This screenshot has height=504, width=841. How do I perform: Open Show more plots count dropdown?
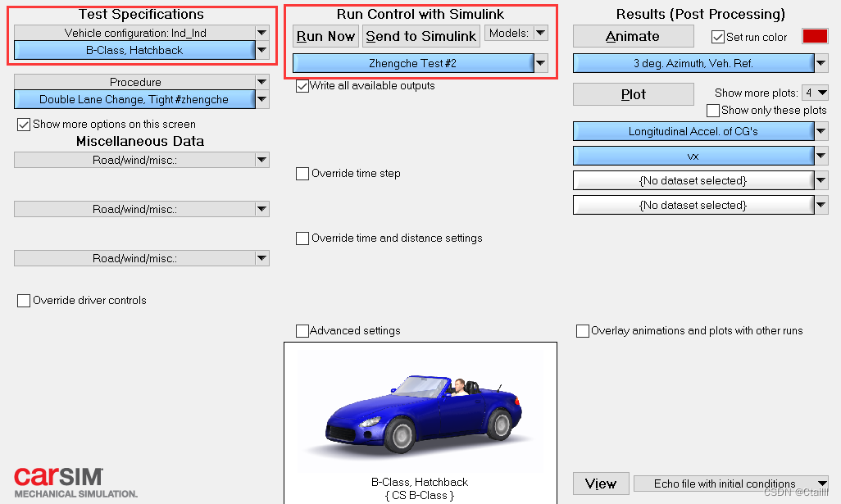[816, 93]
